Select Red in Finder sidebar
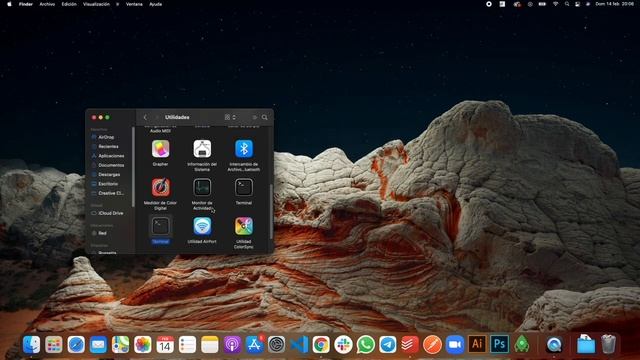This screenshot has height=360, width=640. coord(102,233)
